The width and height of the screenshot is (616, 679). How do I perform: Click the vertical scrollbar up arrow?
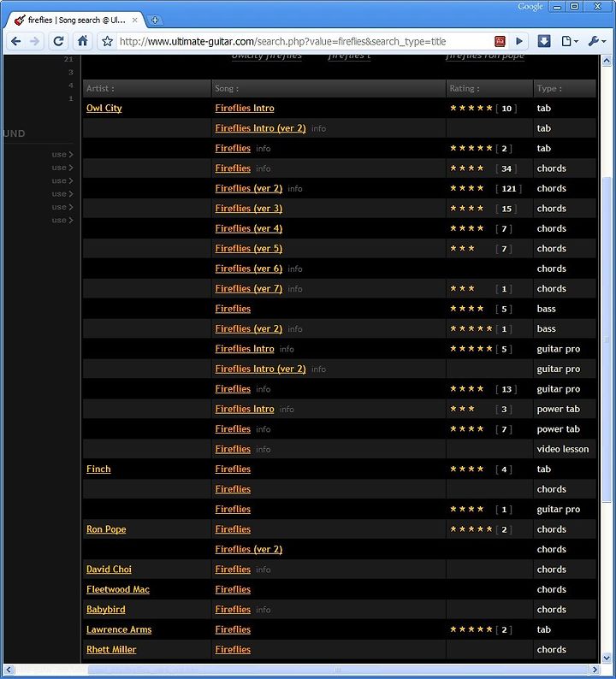point(607,61)
